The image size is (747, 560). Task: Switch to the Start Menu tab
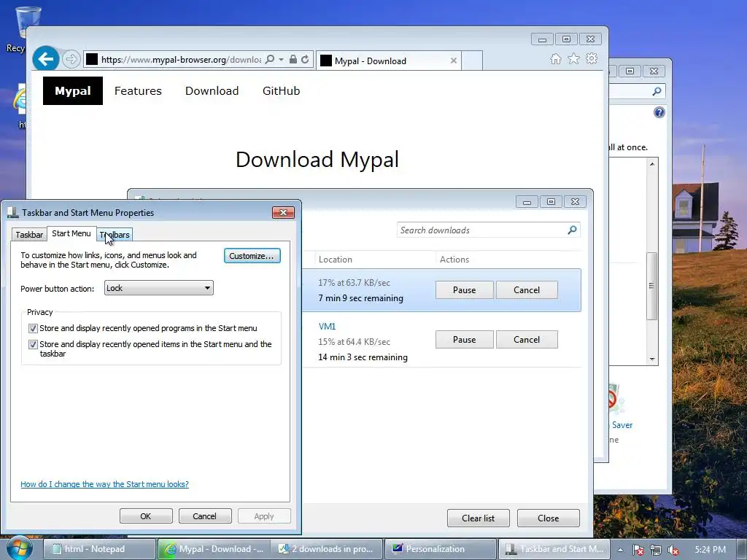pos(71,233)
